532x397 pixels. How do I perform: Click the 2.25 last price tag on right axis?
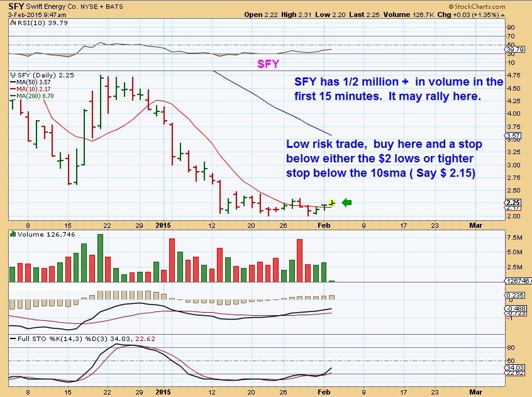(513, 203)
